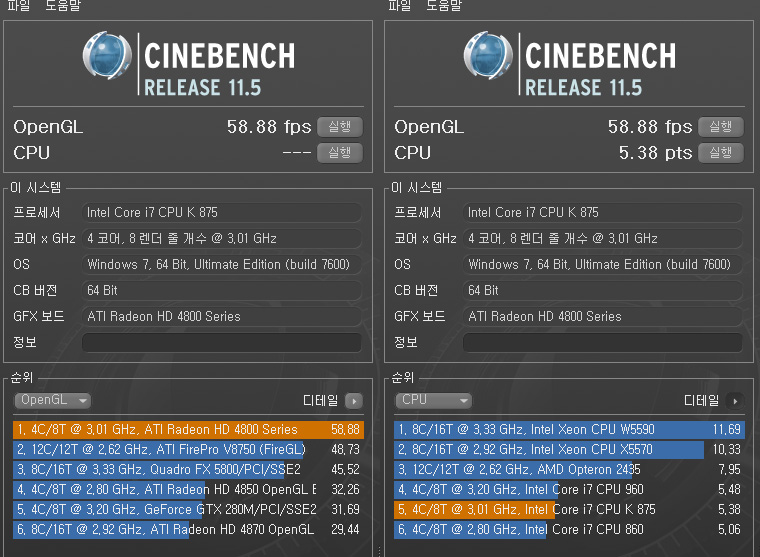Open OpenGL ranking dropdown in left window

[x=52, y=400]
